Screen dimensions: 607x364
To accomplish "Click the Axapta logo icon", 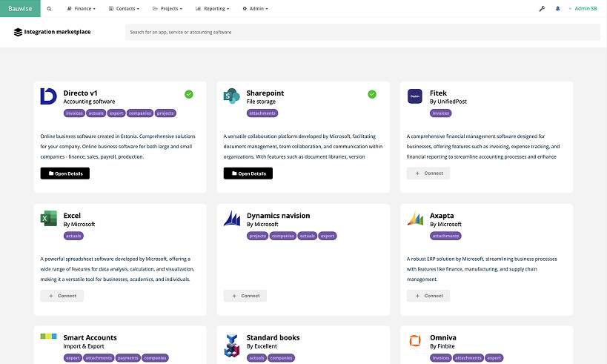I will pos(415,219).
